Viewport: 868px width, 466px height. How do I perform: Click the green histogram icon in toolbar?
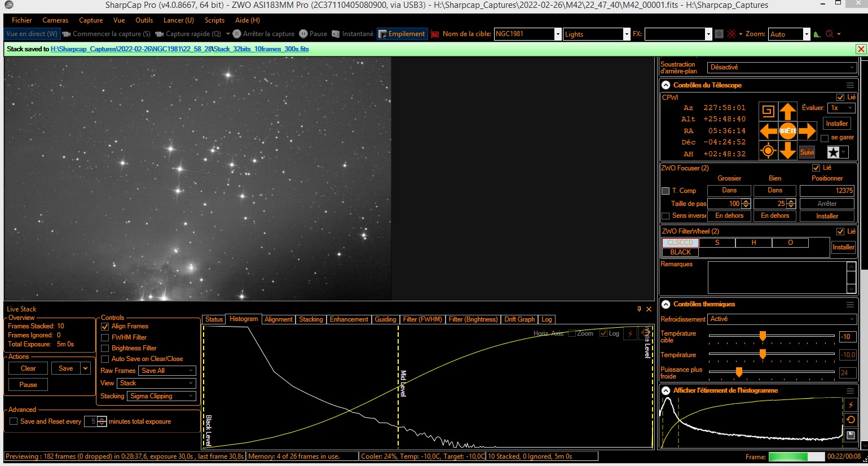pos(817,34)
